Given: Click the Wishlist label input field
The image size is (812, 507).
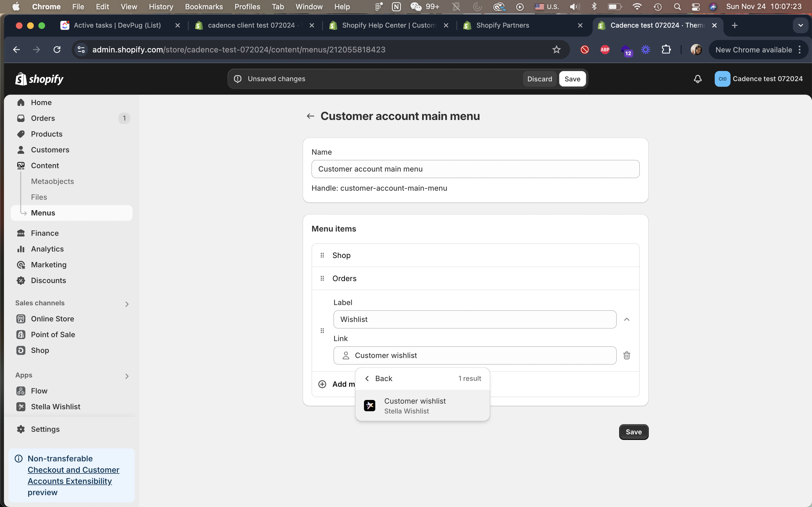Looking at the screenshot, I should pos(475,319).
